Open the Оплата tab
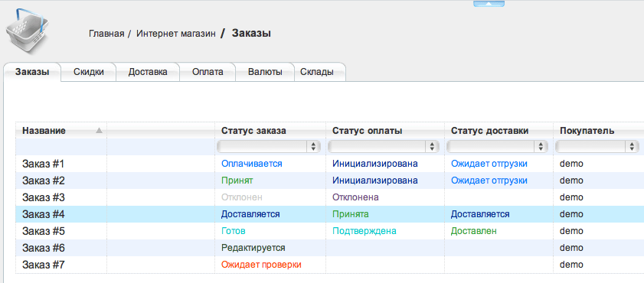This screenshot has width=644, height=283. pos(208,72)
